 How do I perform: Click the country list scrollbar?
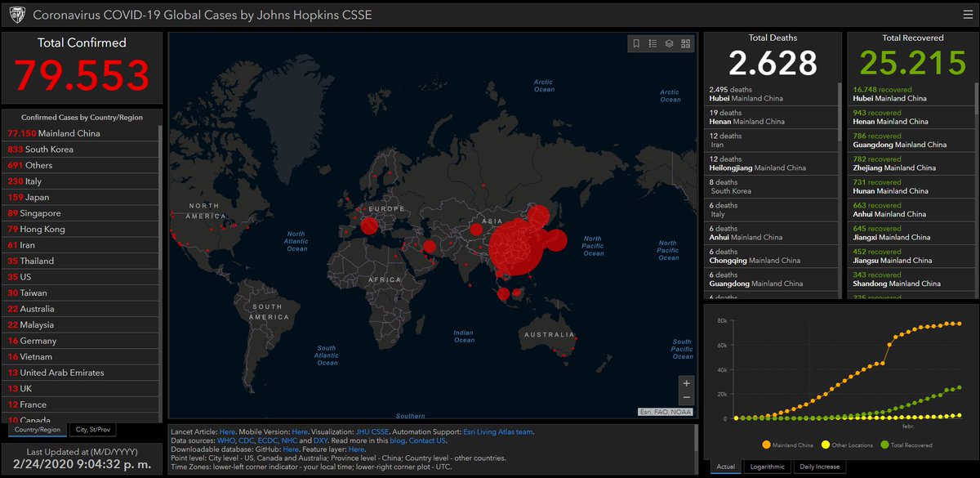(x=160, y=196)
